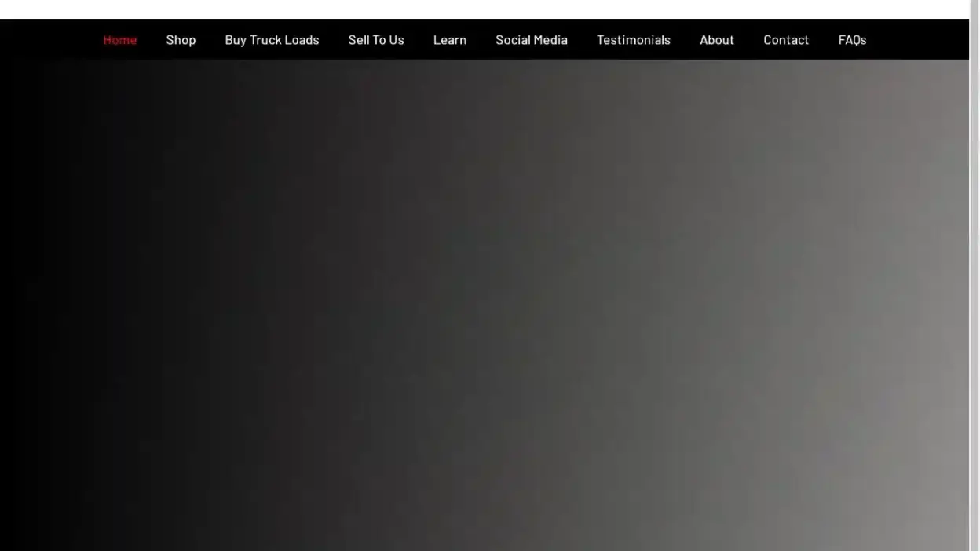Visit the Social Media page
980x551 pixels.
tap(532, 39)
